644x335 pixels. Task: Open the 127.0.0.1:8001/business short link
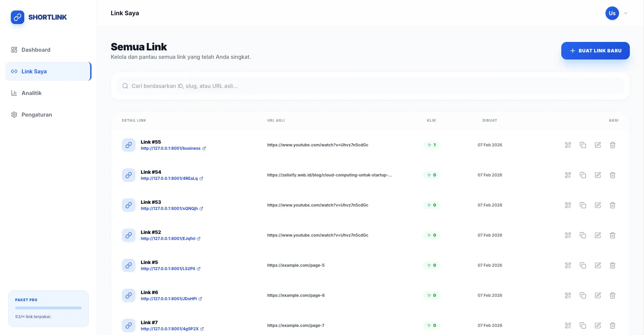171,148
